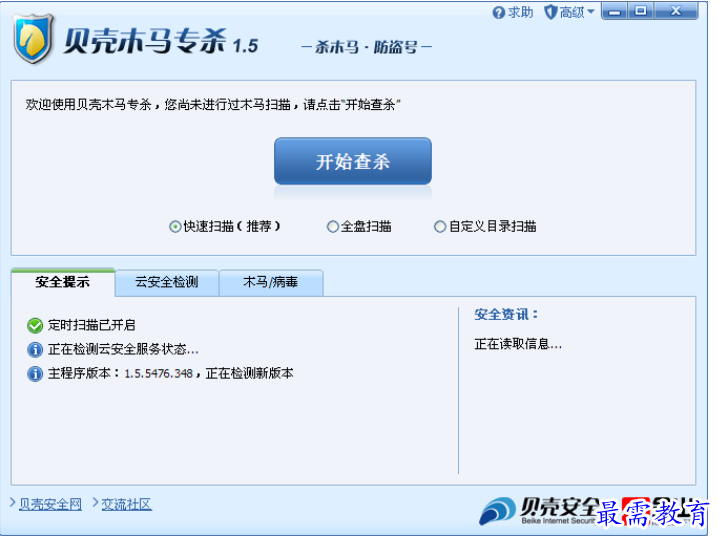Open the 高级 advanced dropdown menu

tap(569, 12)
